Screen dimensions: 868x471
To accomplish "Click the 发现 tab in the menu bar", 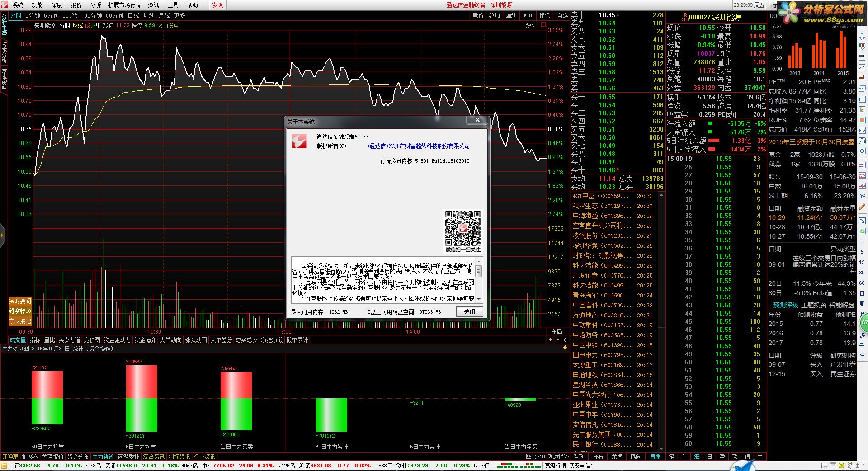I will [218, 5].
